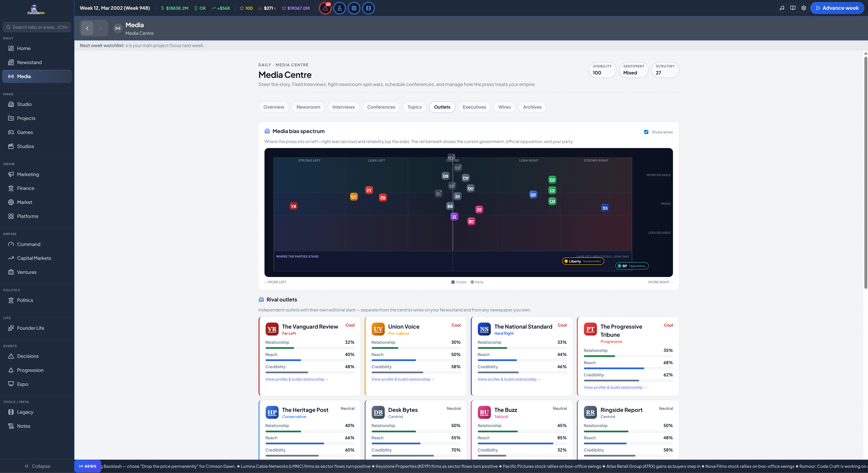Viewport: 868px width, 473px height.
Task: Open Founder Life in the sidebar
Action: [37, 328]
